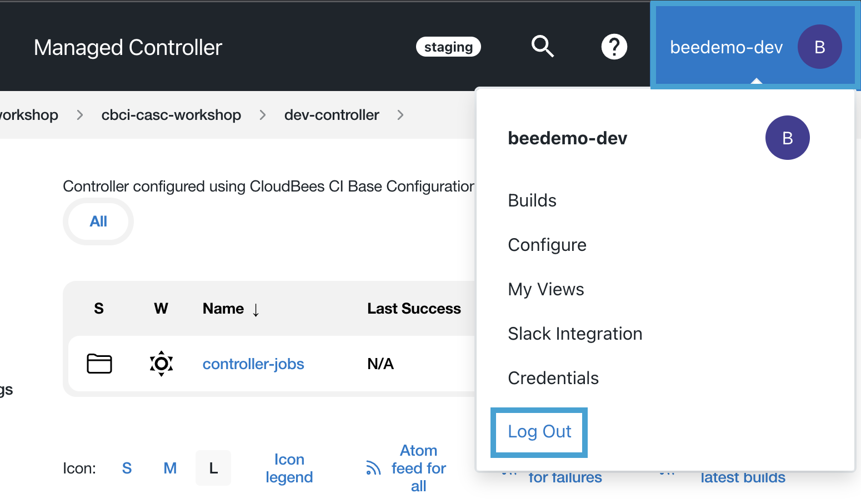
Task: Select the All view tab
Action: pyautogui.click(x=98, y=221)
